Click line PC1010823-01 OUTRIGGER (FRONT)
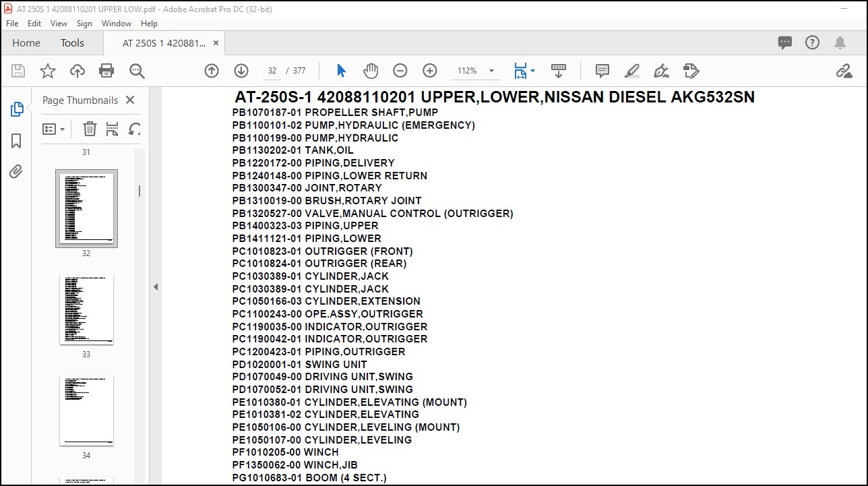 tap(322, 251)
